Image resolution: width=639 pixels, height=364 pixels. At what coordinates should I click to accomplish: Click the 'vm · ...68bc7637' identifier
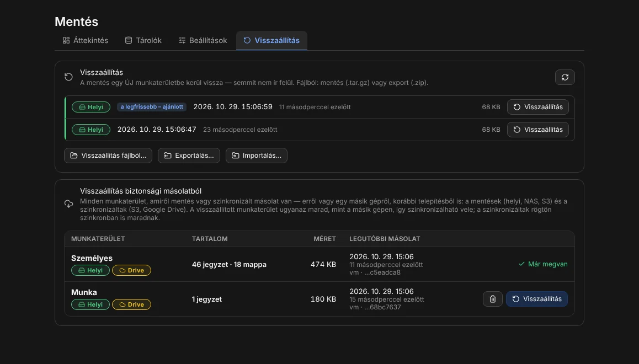coord(375,307)
